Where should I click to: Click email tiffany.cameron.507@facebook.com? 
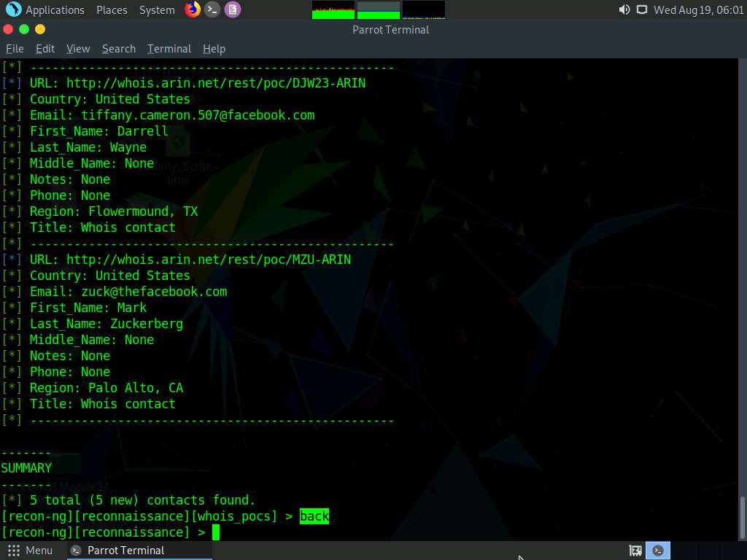point(198,115)
